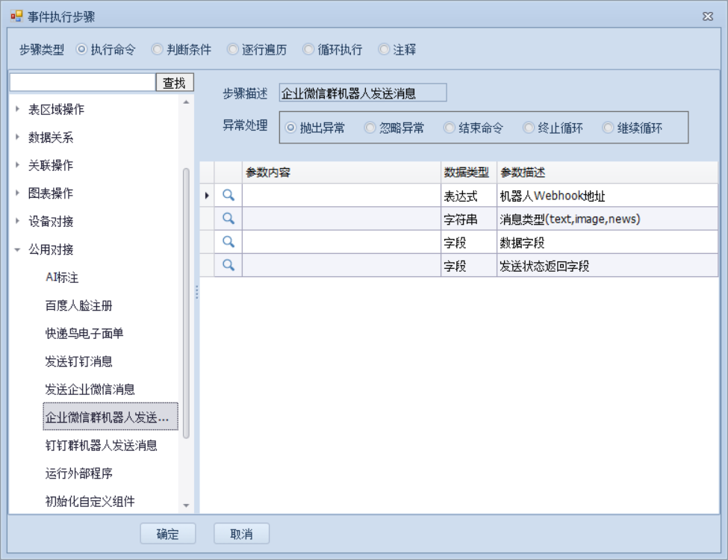Click the 确定 button
Screen dimensions: 728x560
[x=168, y=534]
